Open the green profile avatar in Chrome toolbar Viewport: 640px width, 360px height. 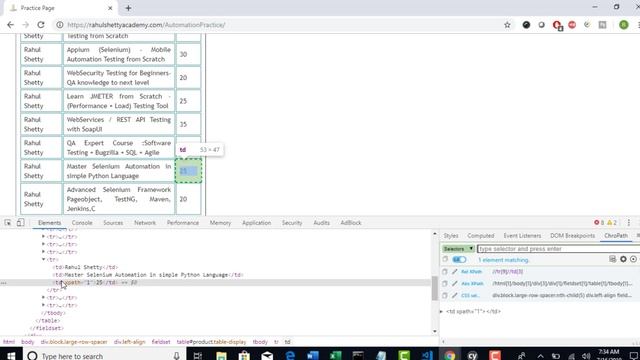pyautogui.click(x=624, y=25)
